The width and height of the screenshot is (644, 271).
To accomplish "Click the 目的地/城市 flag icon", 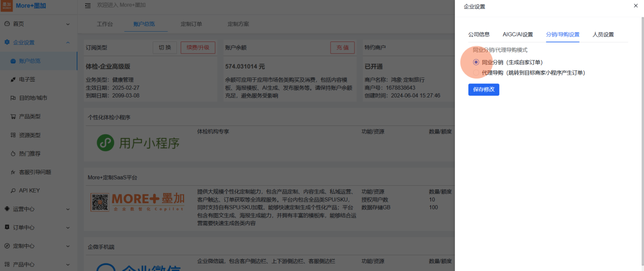I will pyautogui.click(x=13, y=98).
